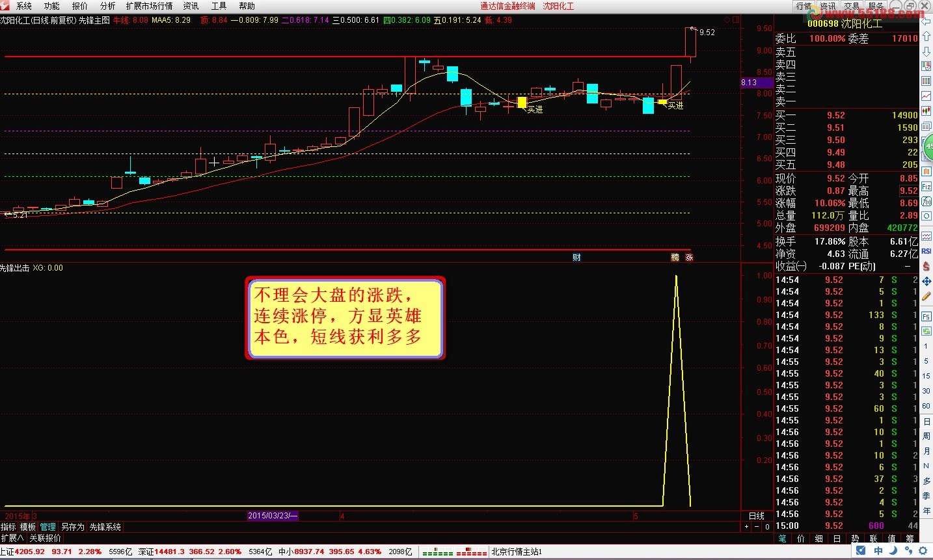Screen dimensions: 933x560
Task: Open the 系统 menu
Action: 23,6
